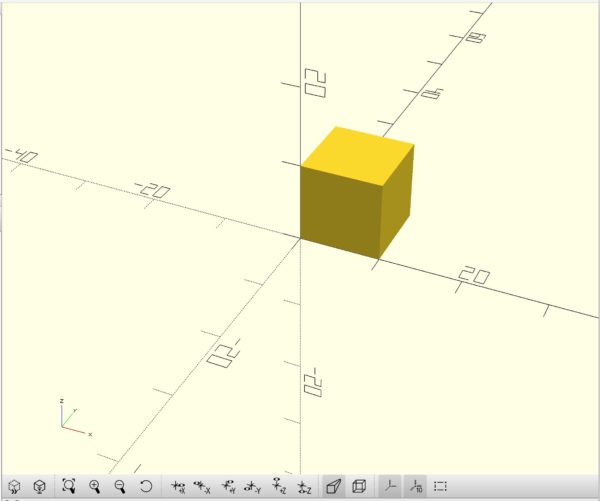Screen dimensions: 600x501
Task: Click the yellow cube in the viewport
Action: (x=356, y=193)
